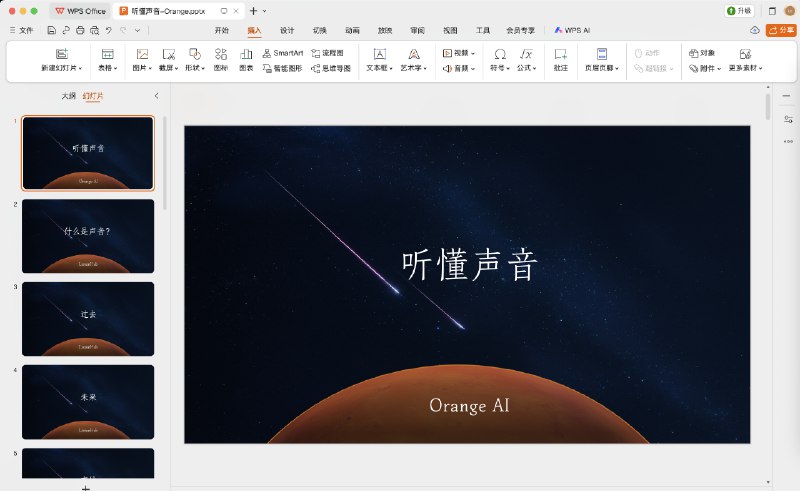Open the 文件 file menu
The width and height of the screenshot is (800, 491).
(21, 31)
